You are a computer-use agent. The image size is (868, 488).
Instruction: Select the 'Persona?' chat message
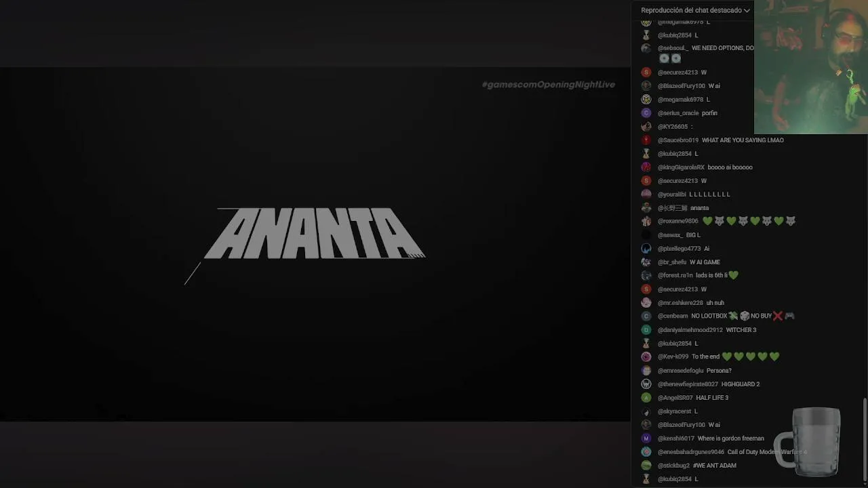tap(719, 371)
